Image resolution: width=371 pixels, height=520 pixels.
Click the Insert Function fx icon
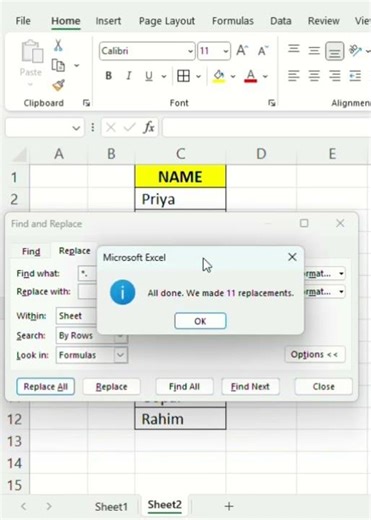click(149, 127)
